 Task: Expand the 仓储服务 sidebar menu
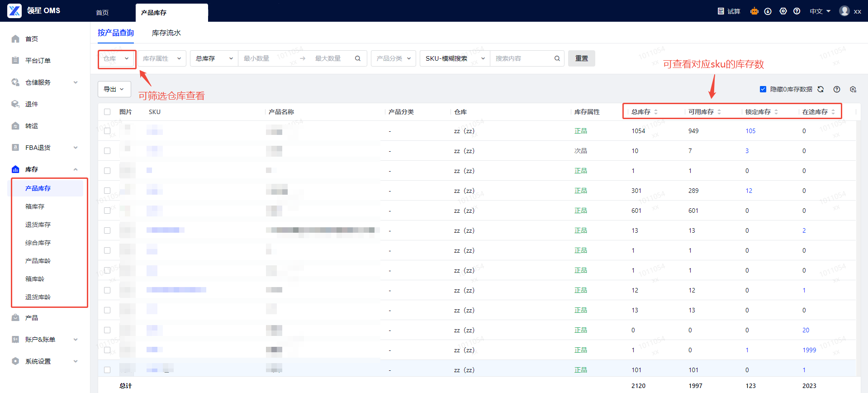[x=76, y=82]
